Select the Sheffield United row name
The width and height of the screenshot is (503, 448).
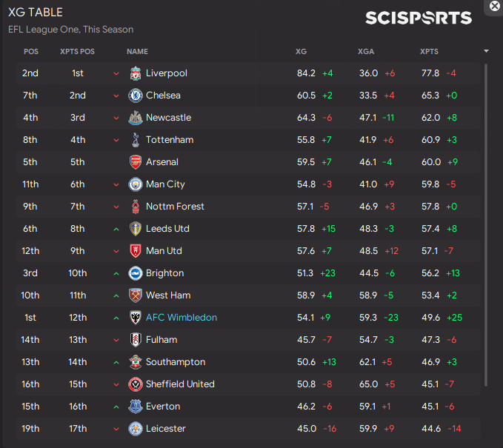point(180,384)
